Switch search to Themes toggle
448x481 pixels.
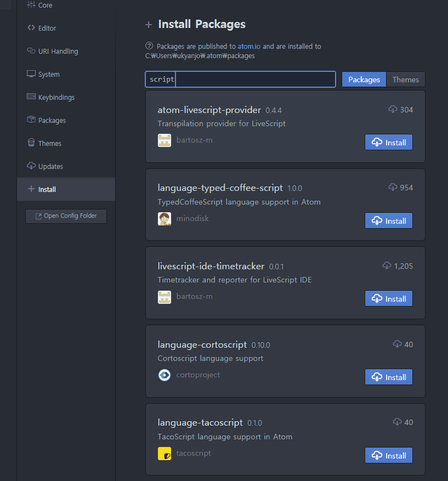pos(406,80)
